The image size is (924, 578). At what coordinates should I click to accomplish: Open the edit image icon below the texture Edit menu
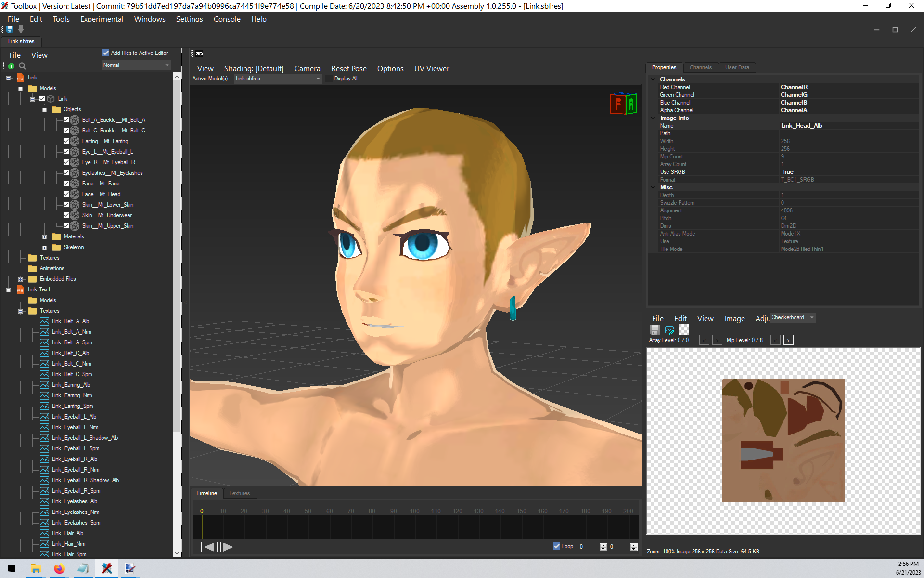pyautogui.click(x=669, y=330)
